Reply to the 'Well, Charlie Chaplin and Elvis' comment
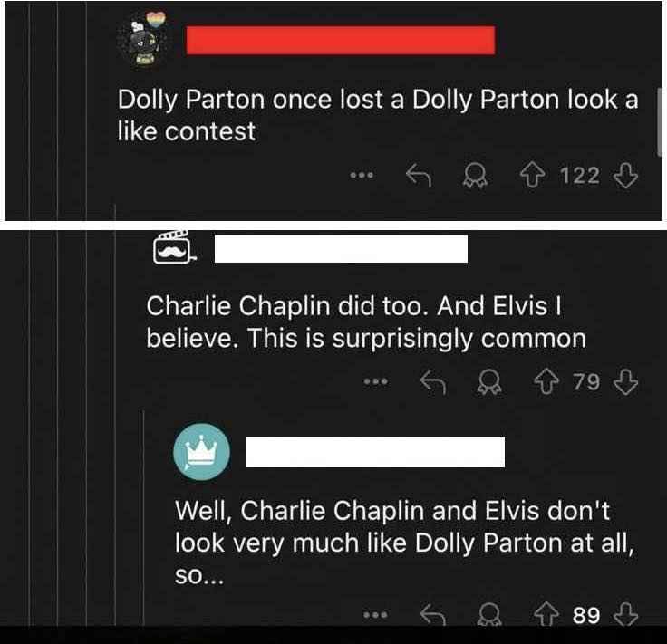 [x=433, y=615]
